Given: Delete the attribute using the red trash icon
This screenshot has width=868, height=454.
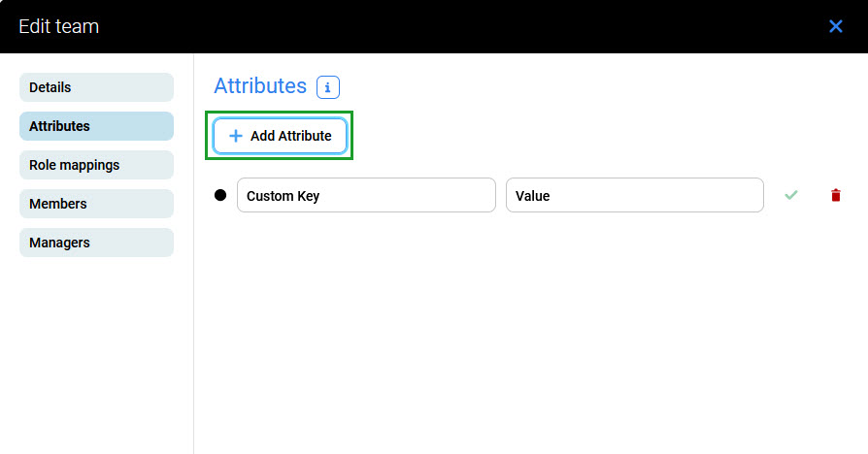Looking at the screenshot, I should click(x=836, y=195).
